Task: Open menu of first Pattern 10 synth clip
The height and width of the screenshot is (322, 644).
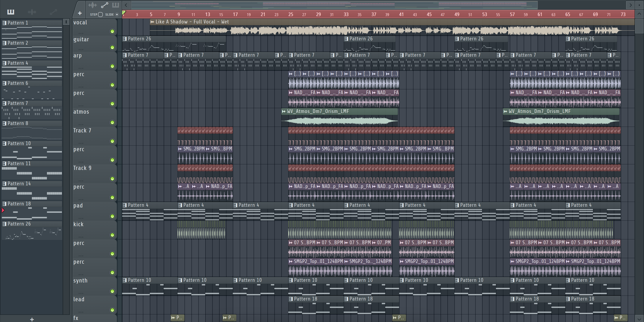Action: click(125, 280)
